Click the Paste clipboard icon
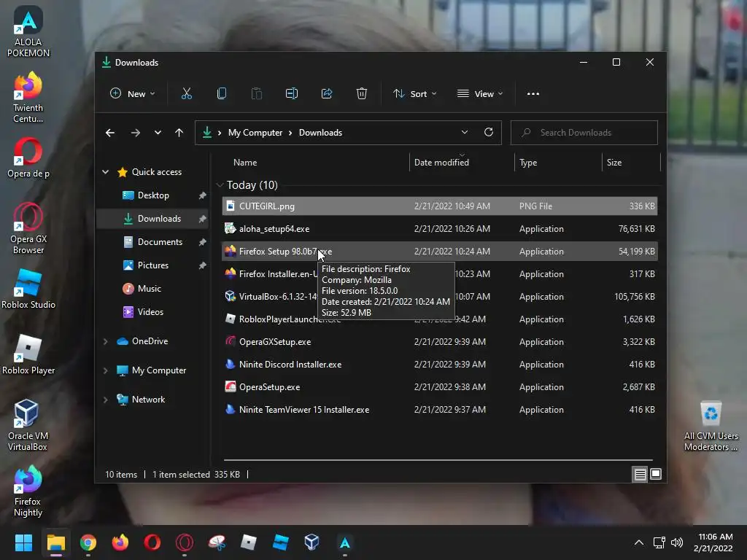This screenshot has height=560, width=747. pos(256,94)
